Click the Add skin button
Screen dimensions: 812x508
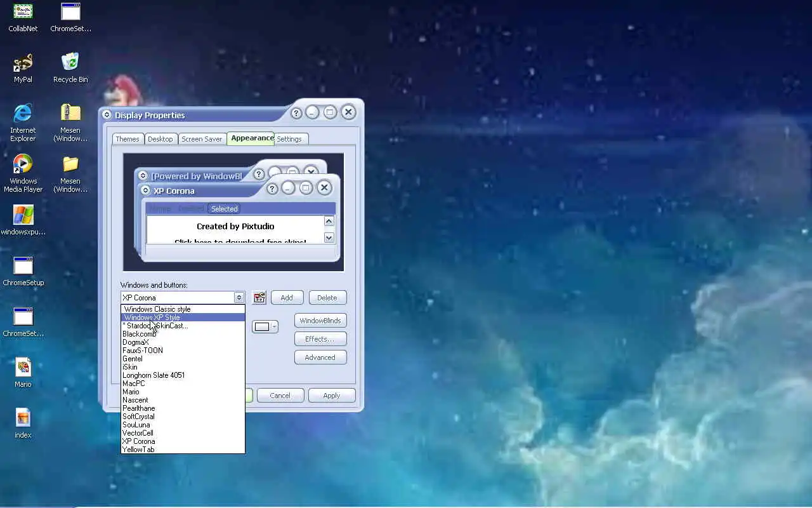pos(287,297)
